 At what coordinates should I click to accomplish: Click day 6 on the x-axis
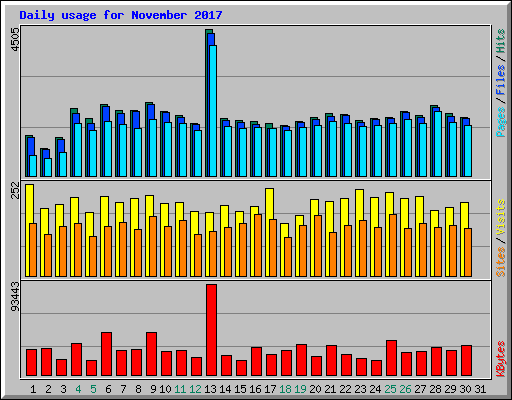pyautogui.click(x=108, y=389)
